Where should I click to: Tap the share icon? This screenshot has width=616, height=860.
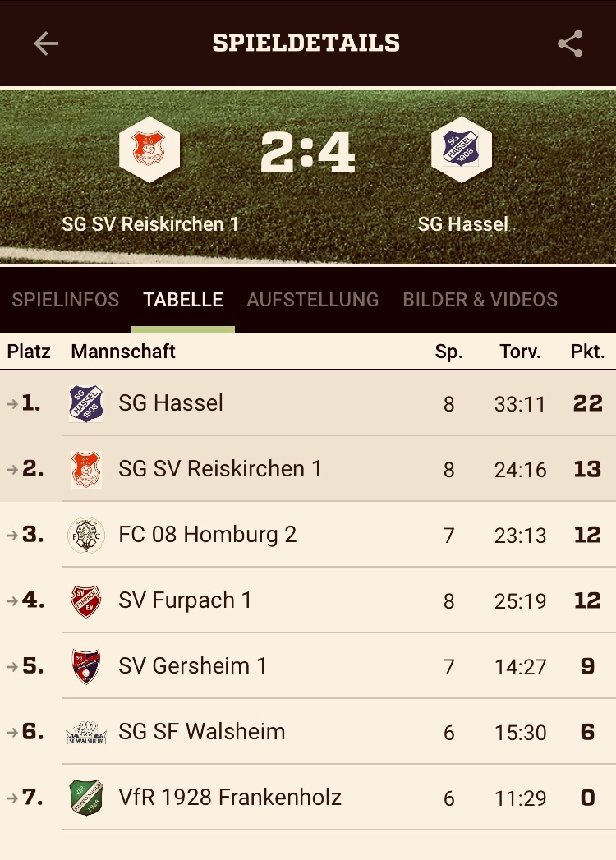tap(570, 44)
